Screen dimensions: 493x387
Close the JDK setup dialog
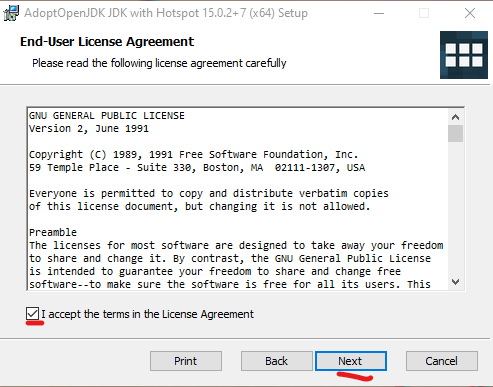(470, 13)
